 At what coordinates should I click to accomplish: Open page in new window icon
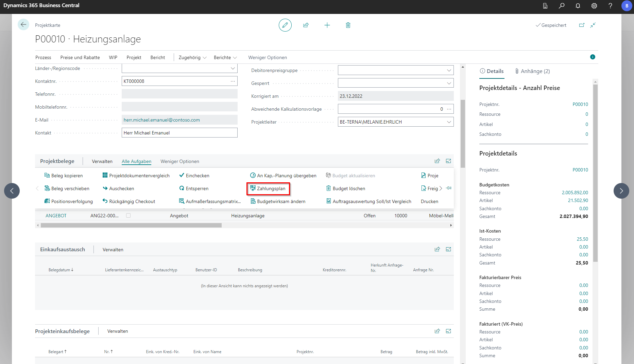[582, 25]
